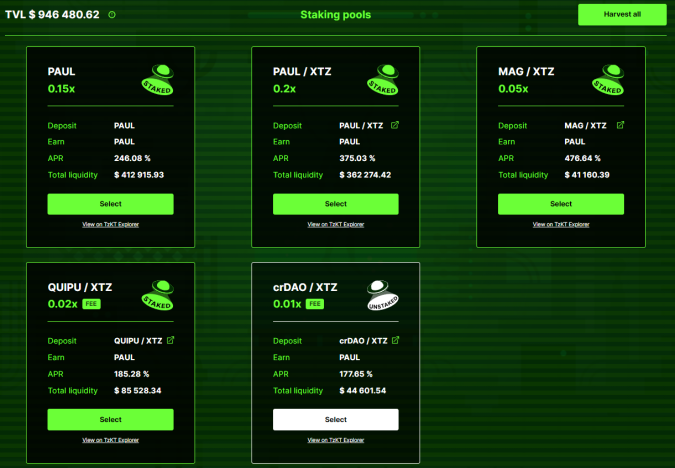Click the Staked UFO badge on MAG / XTZ
The height and width of the screenshot is (468, 675).
point(608,80)
